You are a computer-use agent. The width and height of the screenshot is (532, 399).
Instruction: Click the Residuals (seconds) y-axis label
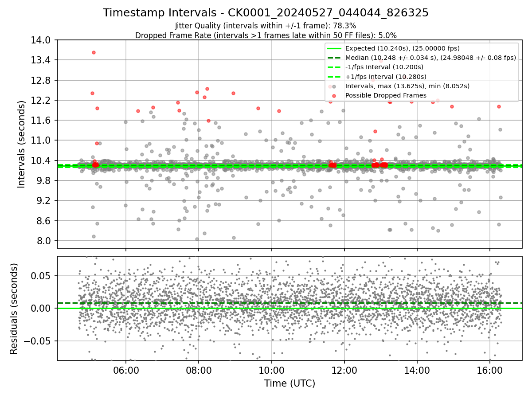coord(14,309)
